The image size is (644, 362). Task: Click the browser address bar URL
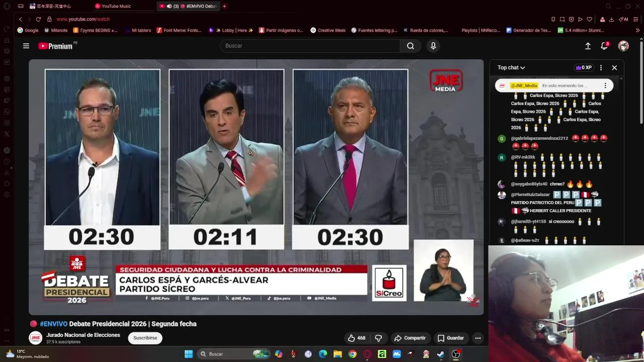coord(83,19)
